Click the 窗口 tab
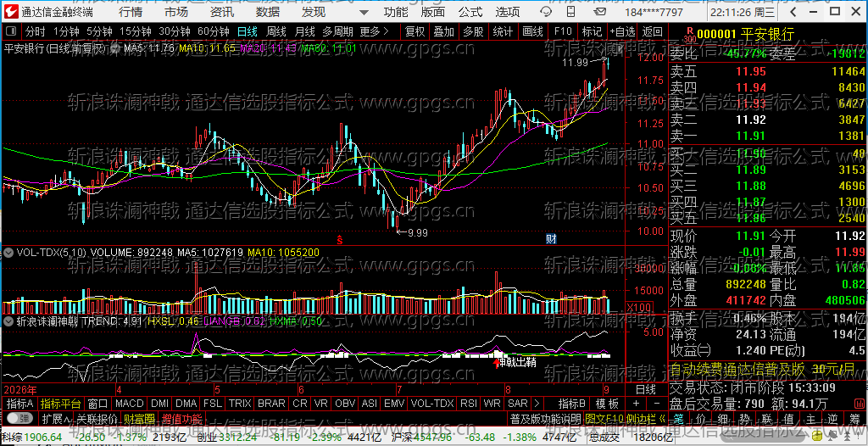Screen dimensions: 868x446 point(98,404)
